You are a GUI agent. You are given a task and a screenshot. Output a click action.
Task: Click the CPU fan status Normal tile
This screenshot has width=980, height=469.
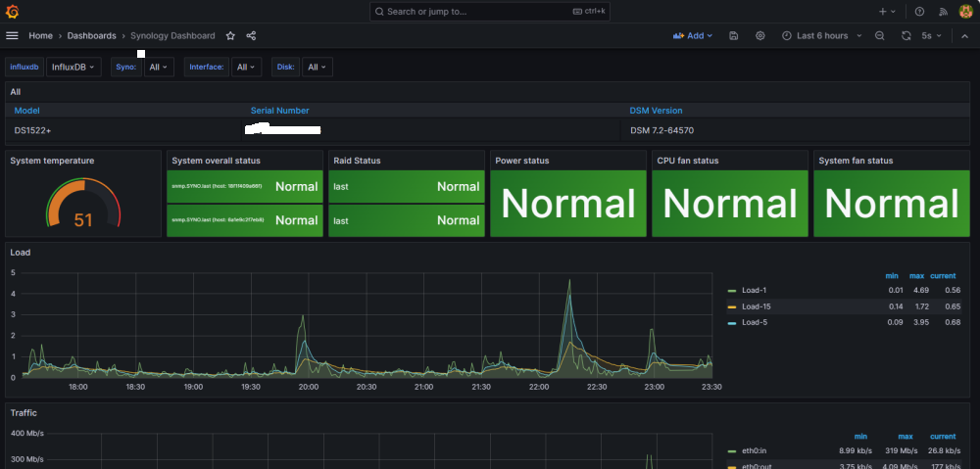point(730,204)
